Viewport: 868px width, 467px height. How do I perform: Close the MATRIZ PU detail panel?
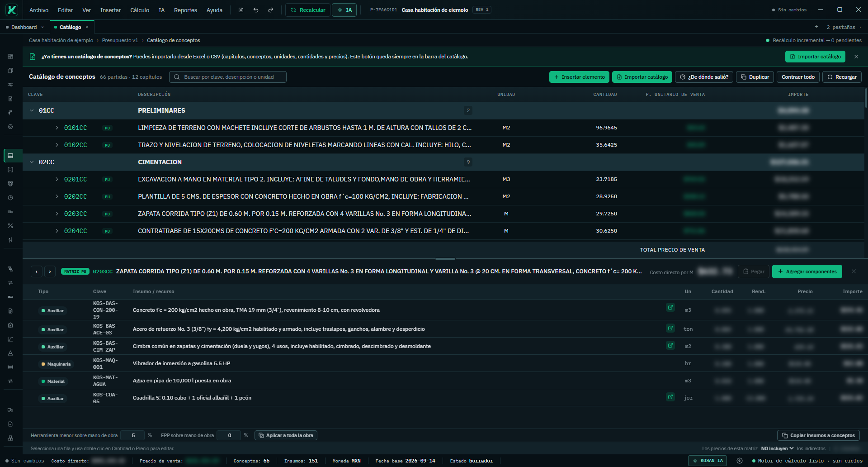854,272
